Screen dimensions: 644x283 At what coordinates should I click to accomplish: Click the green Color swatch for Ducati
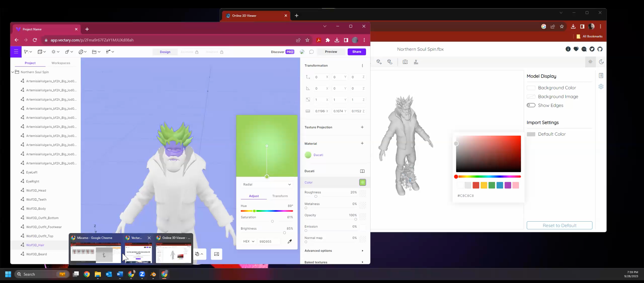coord(362,182)
